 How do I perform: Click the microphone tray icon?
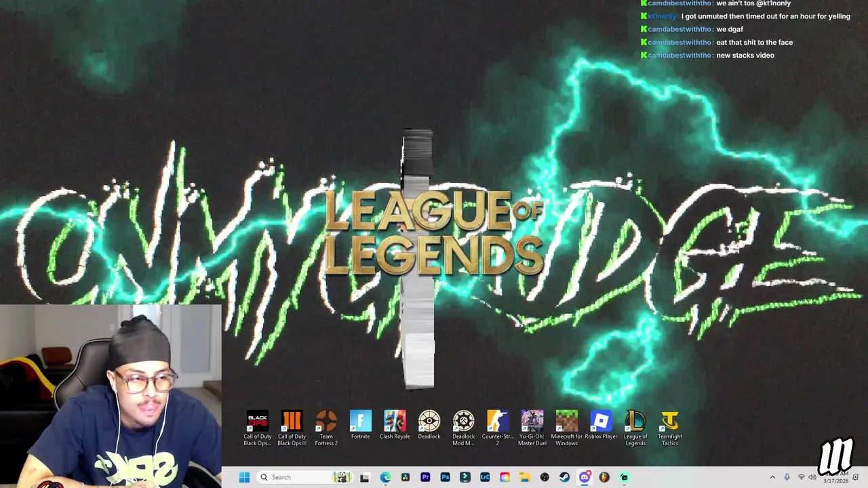(787, 477)
